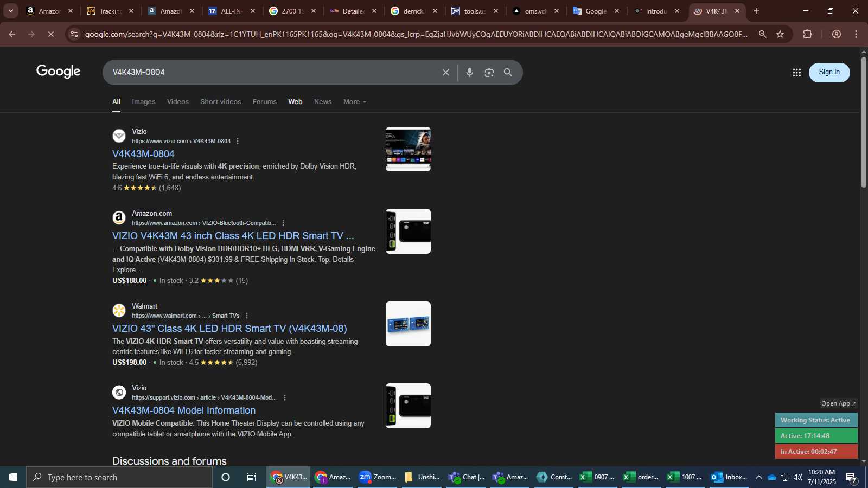Open browser zoom magnifier in address bar
The image size is (868, 488).
tap(762, 34)
